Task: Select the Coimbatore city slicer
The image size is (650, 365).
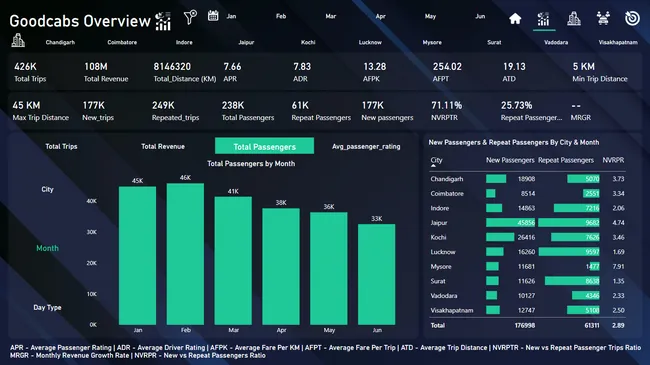Action: pos(122,42)
